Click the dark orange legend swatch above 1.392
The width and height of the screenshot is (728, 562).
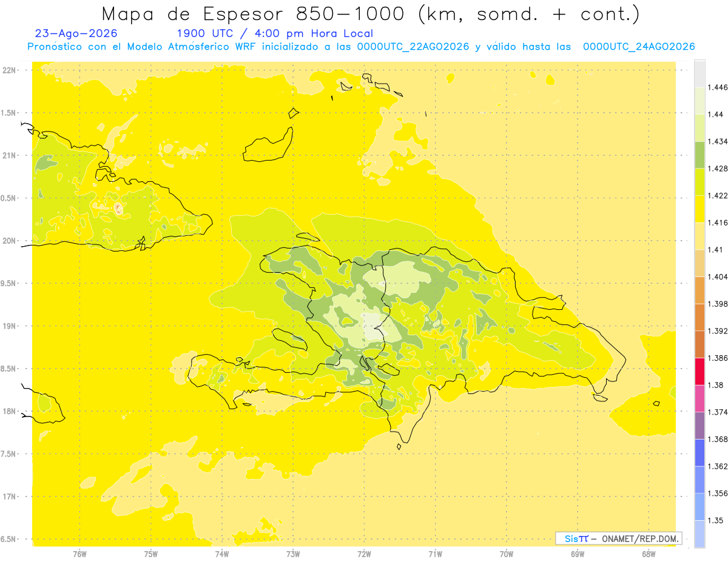[699, 317]
